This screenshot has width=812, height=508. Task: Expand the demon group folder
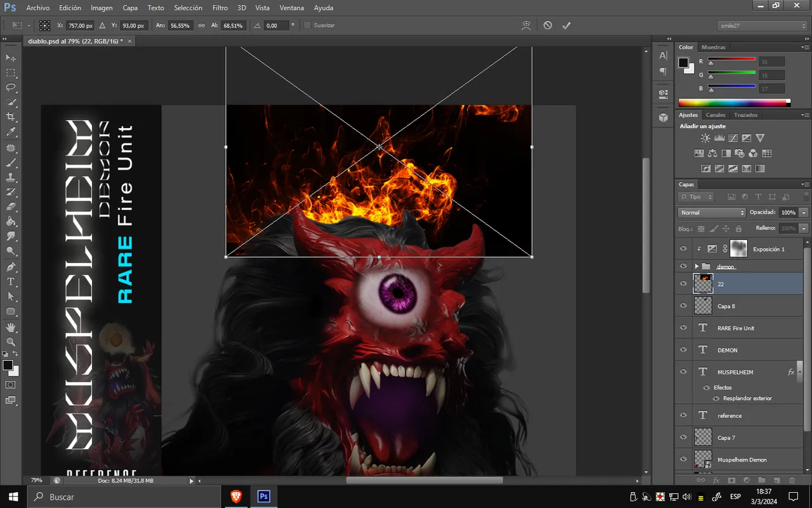[697, 266]
